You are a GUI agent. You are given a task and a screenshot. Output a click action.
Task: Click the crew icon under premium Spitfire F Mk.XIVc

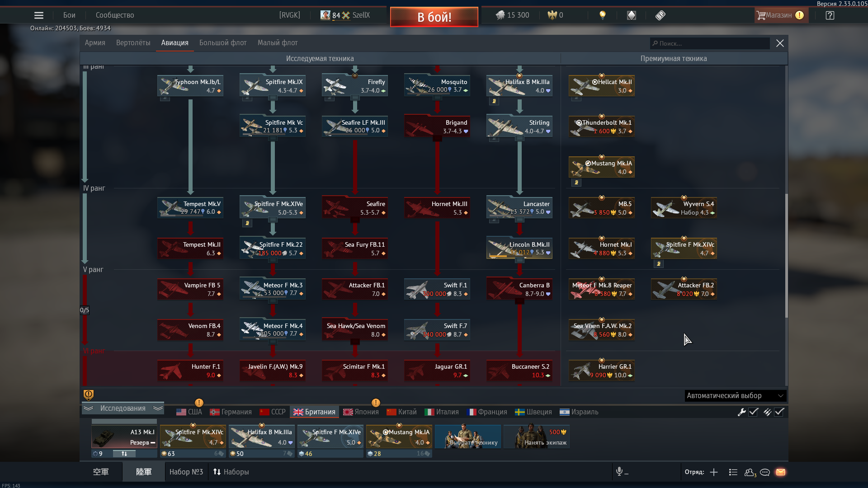point(659,264)
